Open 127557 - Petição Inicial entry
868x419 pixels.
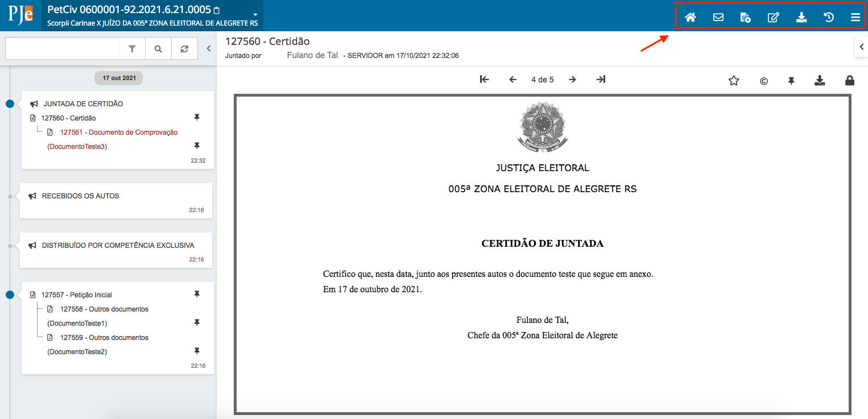coord(76,295)
